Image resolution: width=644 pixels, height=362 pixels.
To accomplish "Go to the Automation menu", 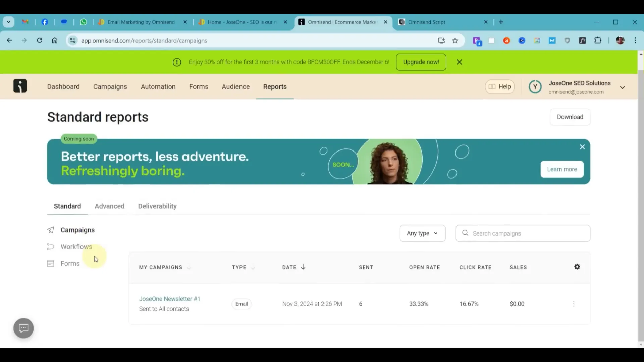I will (158, 86).
